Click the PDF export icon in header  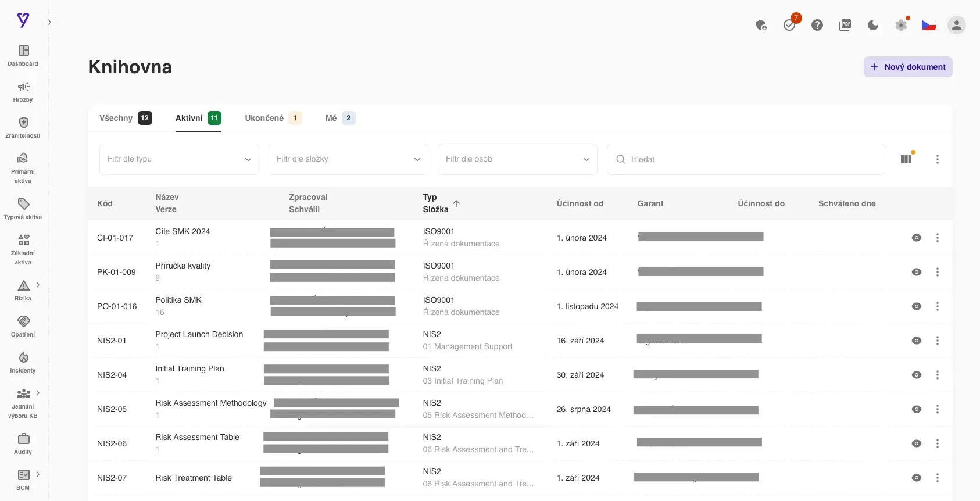pyautogui.click(x=845, y=25)
